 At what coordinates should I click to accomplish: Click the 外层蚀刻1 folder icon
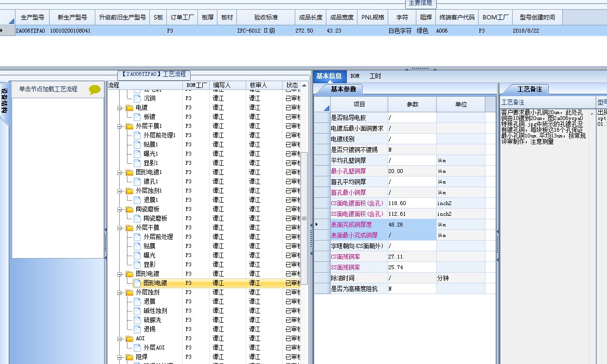129,191
